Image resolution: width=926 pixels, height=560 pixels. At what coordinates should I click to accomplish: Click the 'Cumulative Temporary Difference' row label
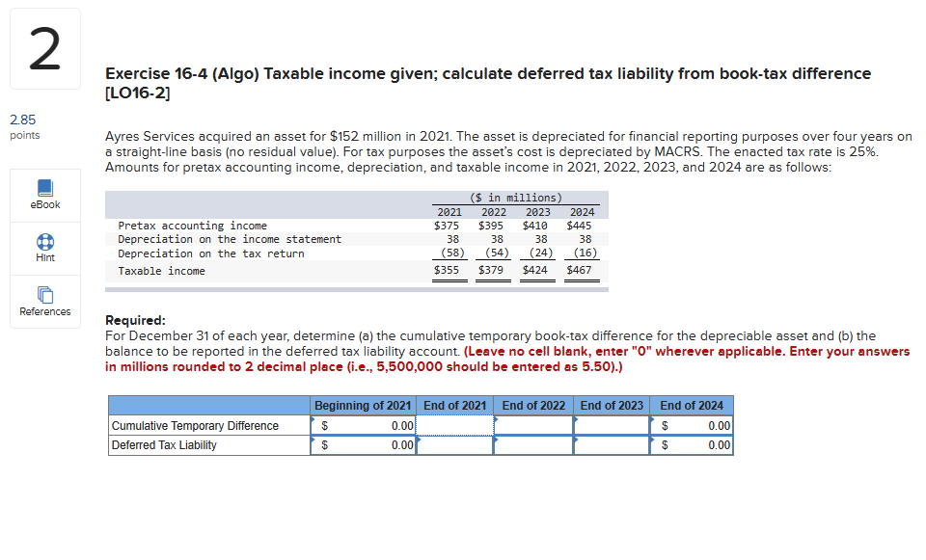click(195, 425)
